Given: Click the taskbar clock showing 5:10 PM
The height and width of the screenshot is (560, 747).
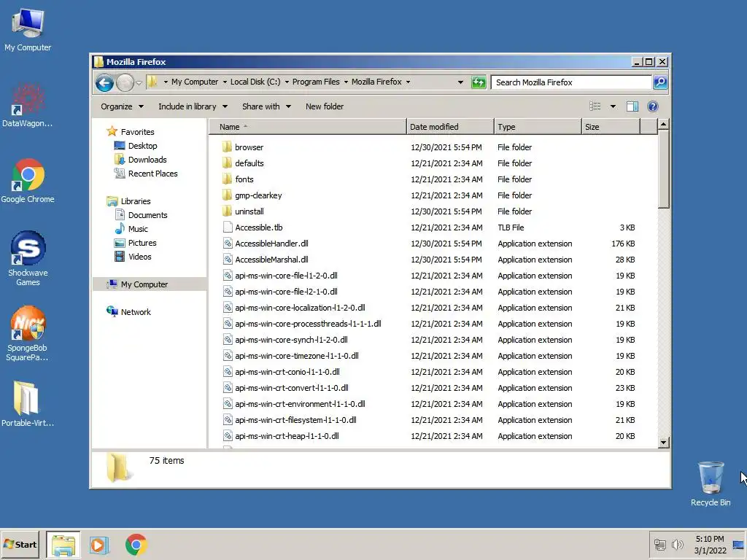Looking at the screenshot, I should (x=710, y=544).
